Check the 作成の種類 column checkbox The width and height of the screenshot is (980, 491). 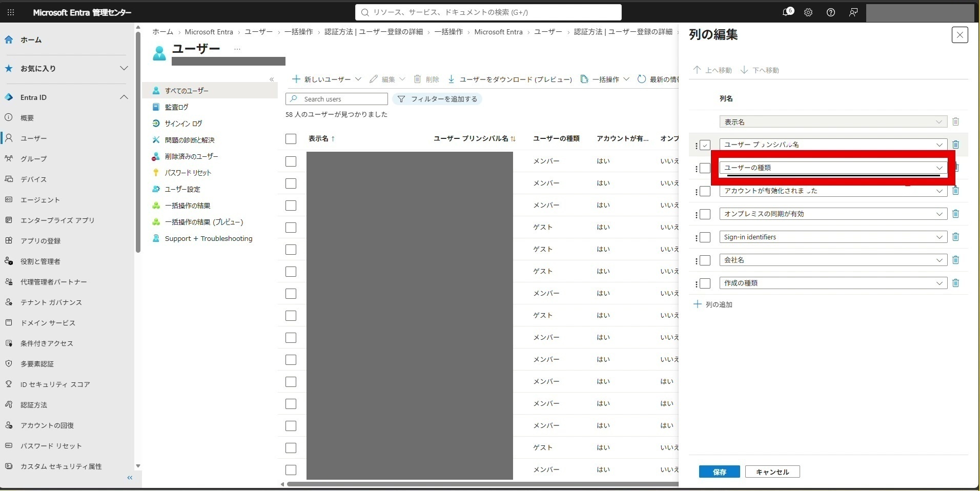click(705, 283)
